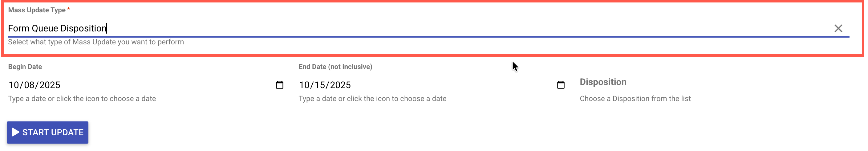Click the 'Choose a Disposition' hint text
This screenshot has height=151, width=868.
[x=635, y=99]
